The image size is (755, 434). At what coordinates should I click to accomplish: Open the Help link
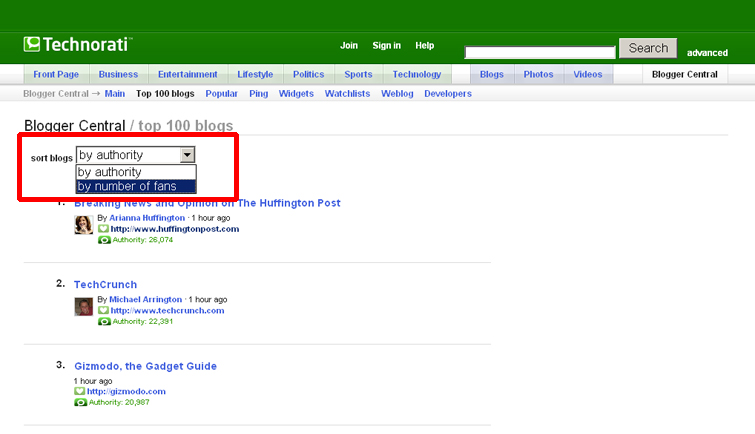tap(425, 45)
